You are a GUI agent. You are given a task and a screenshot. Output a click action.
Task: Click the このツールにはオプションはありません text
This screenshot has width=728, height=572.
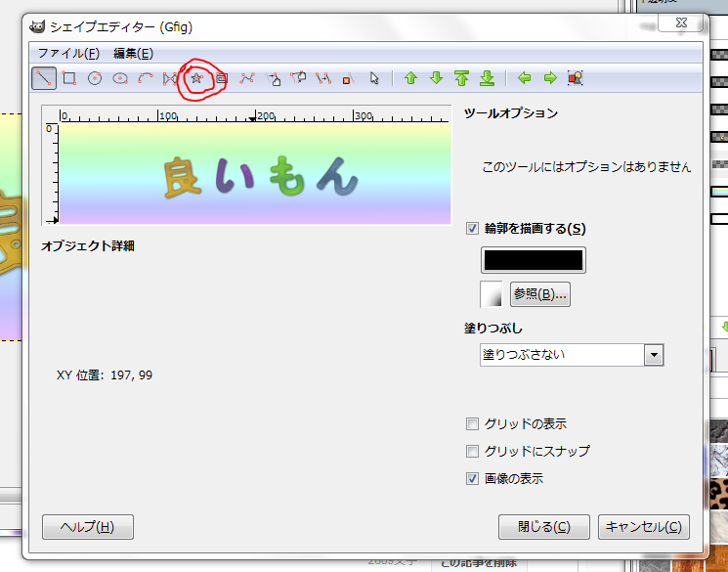click(586, 167)
